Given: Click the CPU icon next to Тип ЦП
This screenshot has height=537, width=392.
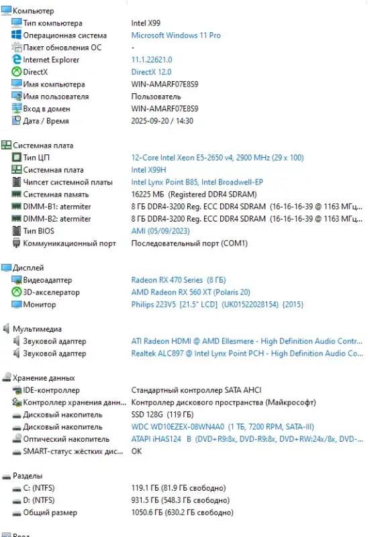Looking at the screenshot, I should pyautogui.click(x=16, y=158).
